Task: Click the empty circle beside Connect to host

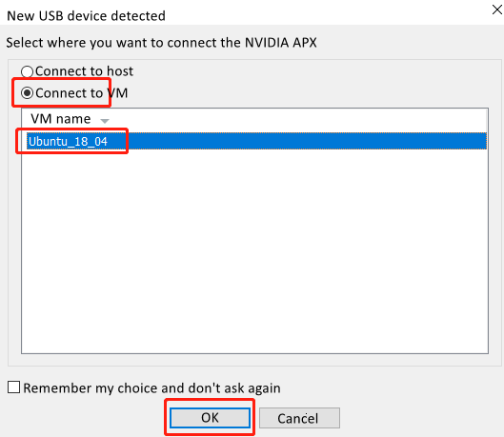Action: pos(27,71)
